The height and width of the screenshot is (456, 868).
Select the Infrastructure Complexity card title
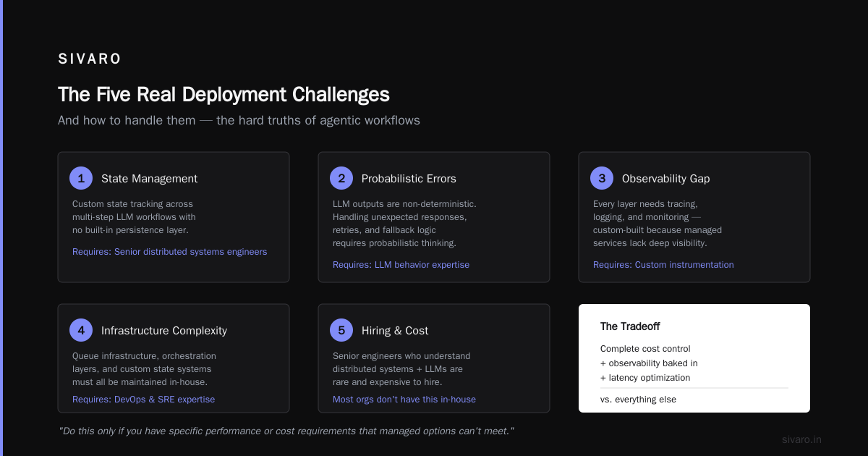point(164,331)
